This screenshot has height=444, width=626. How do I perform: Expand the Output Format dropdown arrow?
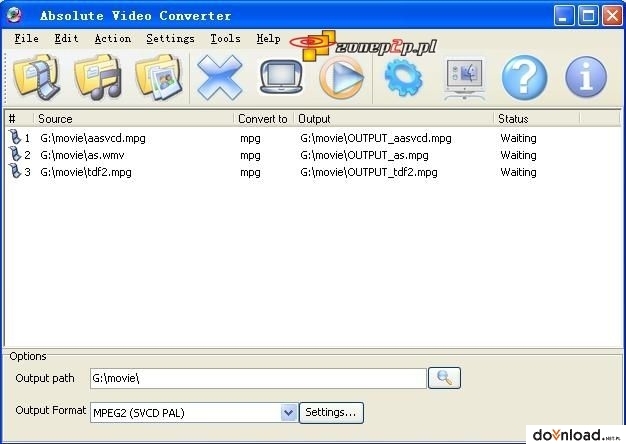coord(289,412)
